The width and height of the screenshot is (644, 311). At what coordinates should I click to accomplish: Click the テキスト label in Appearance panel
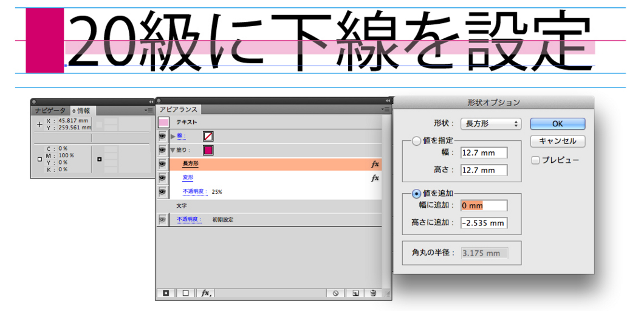[x=187, y=122]
